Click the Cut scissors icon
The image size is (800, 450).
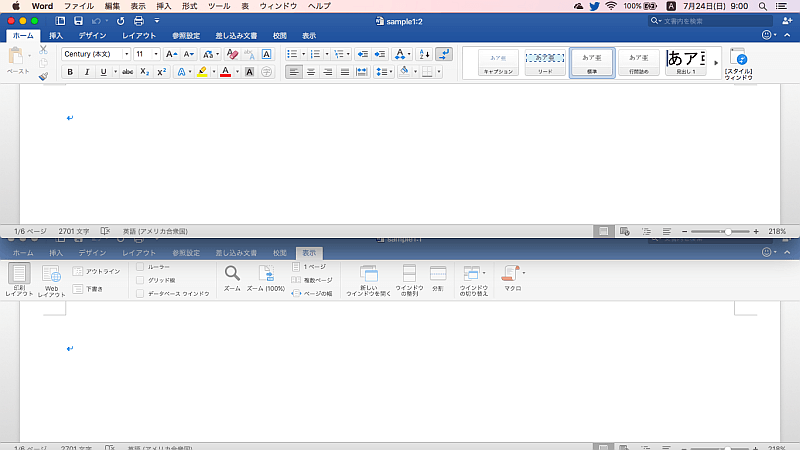coord(43,49)
